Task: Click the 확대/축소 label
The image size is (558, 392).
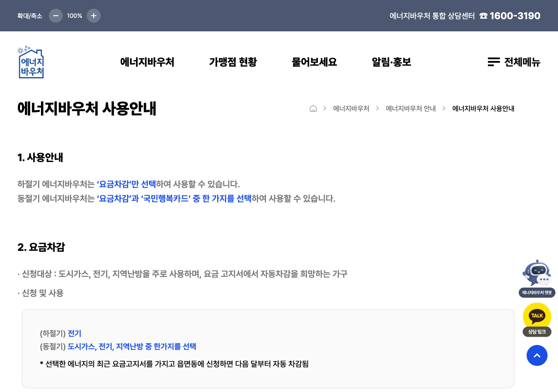Action: pos(30,16)
